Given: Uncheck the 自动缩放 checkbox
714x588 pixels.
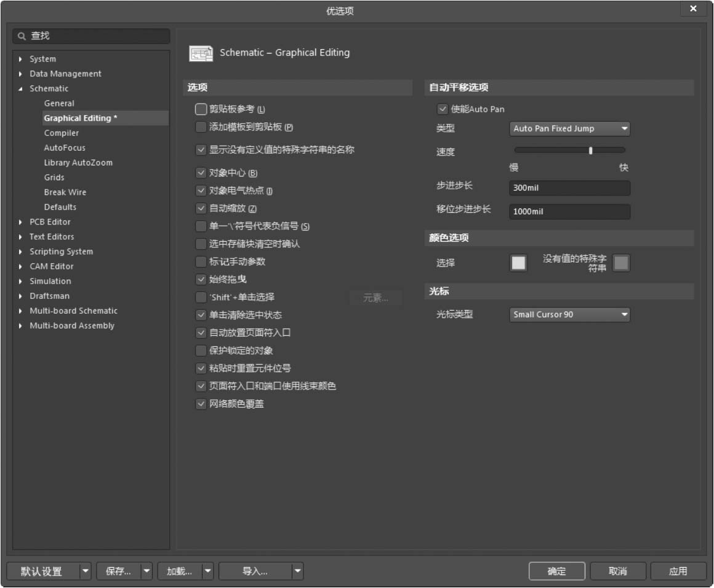Looking at the screenshot, I should click(201, 209).
